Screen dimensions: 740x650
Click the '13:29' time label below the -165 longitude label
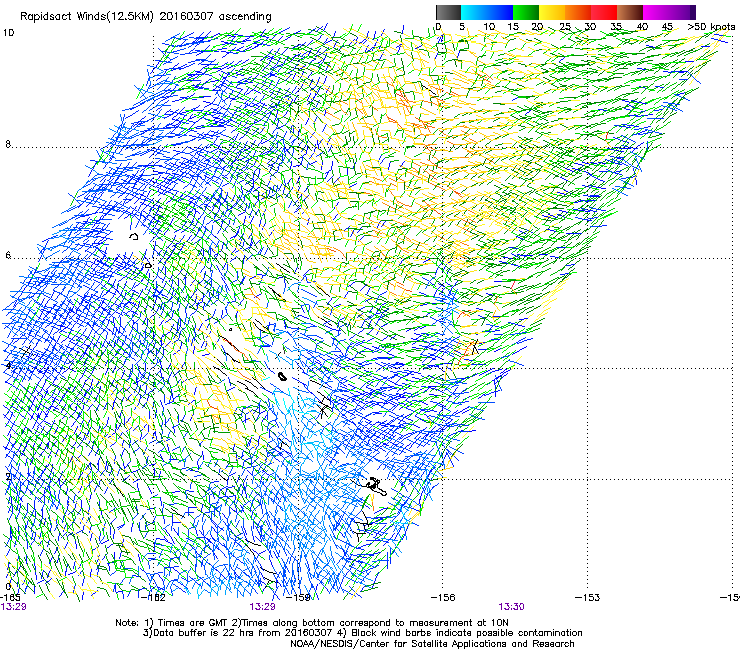coord(13,607)
